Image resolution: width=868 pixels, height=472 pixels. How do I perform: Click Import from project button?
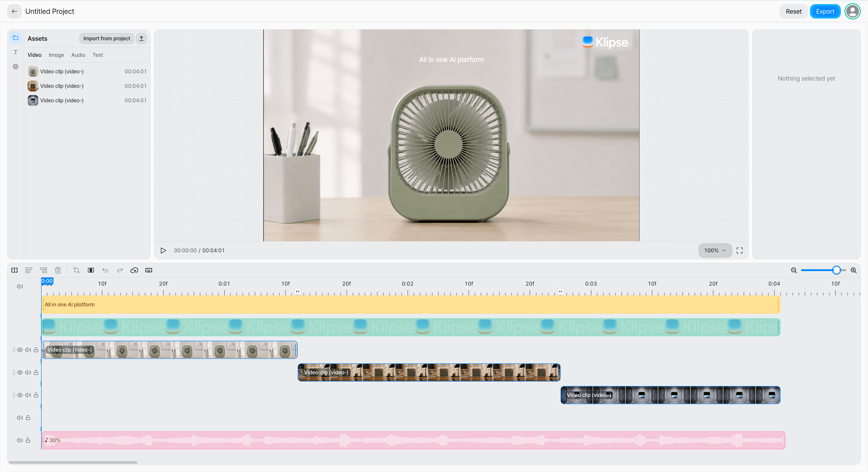point(106,38)
